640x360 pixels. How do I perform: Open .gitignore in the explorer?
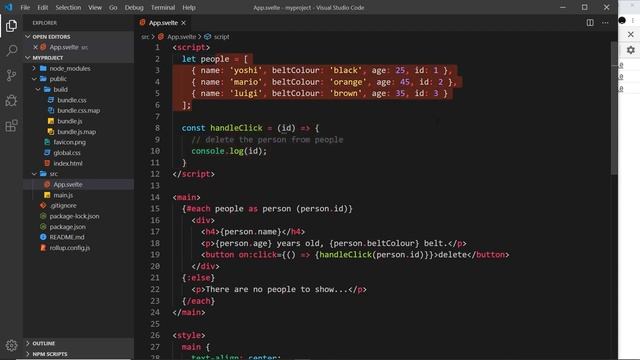click(63, 206)
